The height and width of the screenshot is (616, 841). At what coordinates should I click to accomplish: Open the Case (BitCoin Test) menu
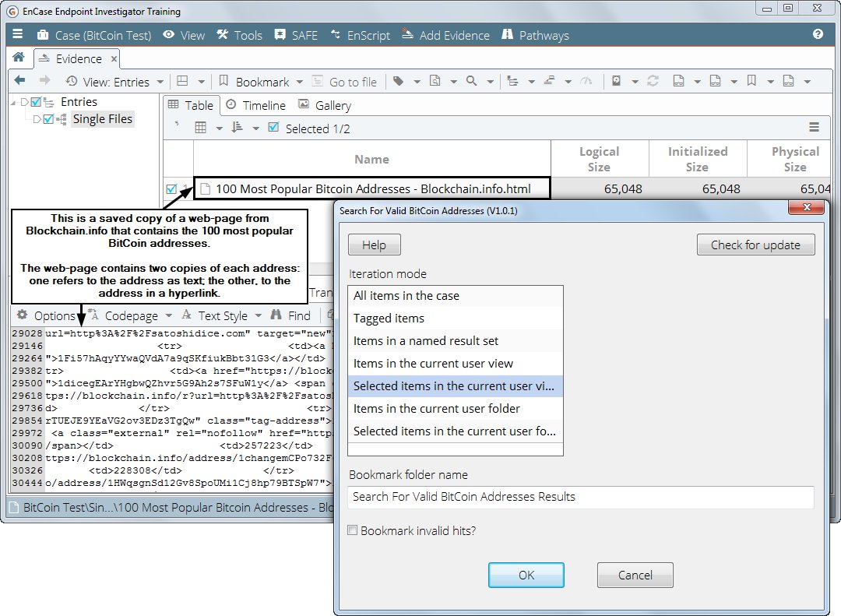(94, 35)
